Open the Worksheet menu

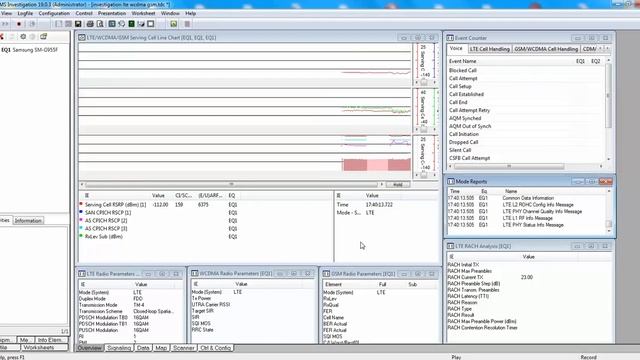tap(143, 13)
